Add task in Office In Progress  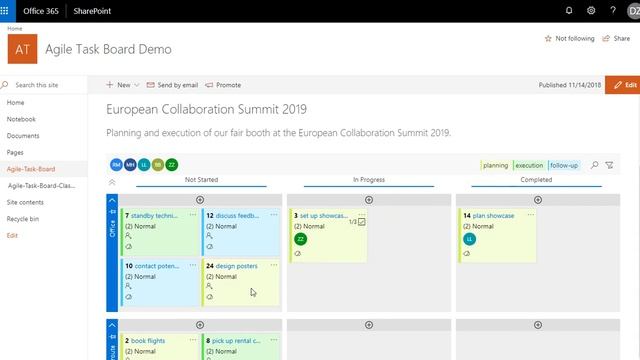[369, 200]
